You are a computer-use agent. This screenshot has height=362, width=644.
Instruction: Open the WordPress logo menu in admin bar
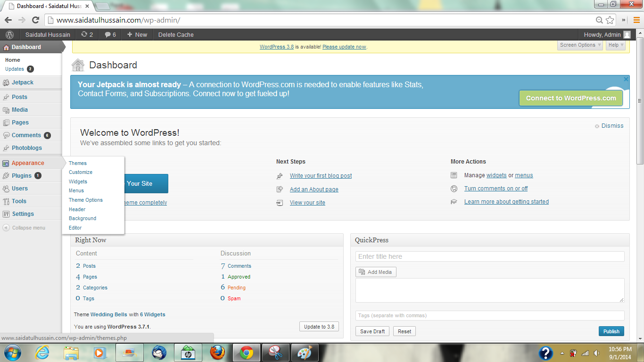pyautogui.click(x=9, y=34)
